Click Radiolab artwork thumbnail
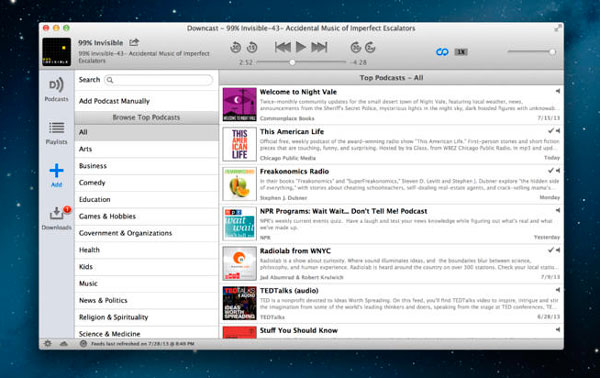Screen dimensions: 600x378 pos(240,264)
